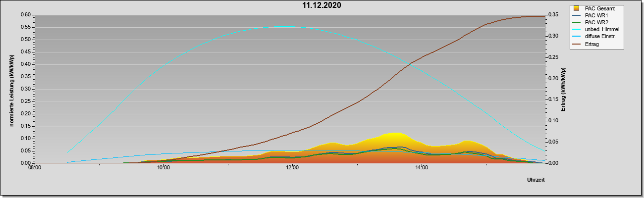The image size is (644, 198).
Task: Click the PAC Gesamt legend color swatch
Action: [x=576, y=8]
